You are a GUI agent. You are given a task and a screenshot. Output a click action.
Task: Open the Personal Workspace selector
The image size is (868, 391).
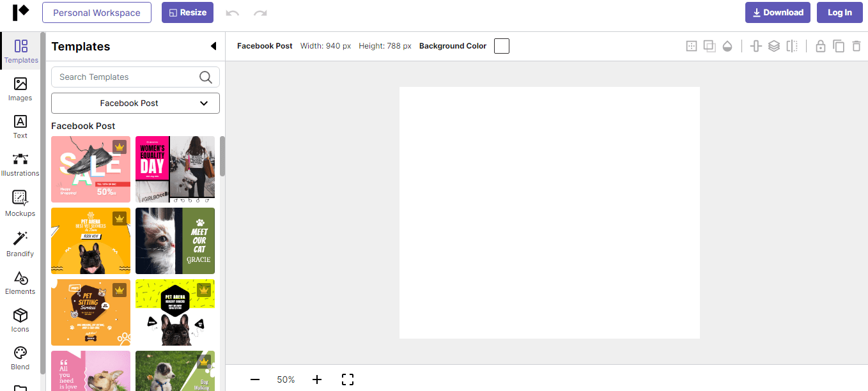pos(97,13)
